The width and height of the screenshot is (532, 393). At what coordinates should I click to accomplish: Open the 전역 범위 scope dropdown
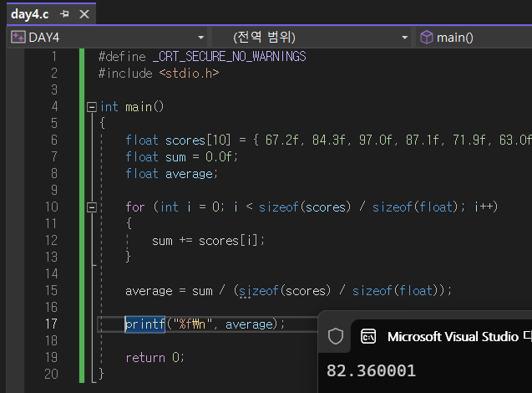point(404,38)
